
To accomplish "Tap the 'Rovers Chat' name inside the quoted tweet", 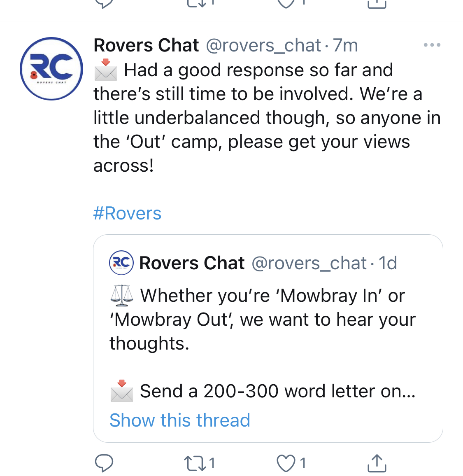I will (x=192, y=263).
